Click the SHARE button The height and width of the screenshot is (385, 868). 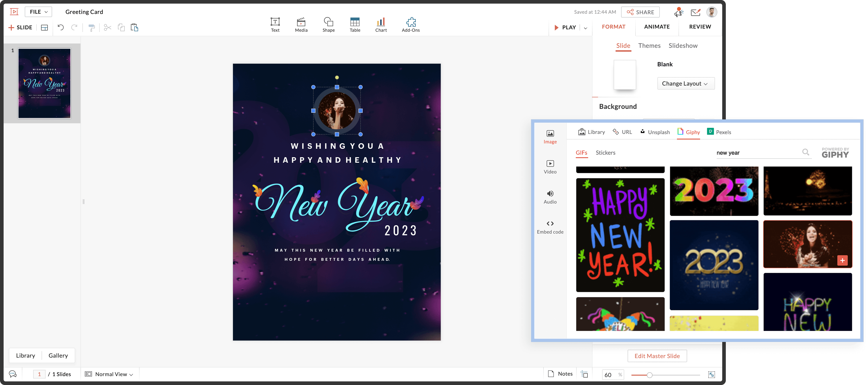point(641,12)
